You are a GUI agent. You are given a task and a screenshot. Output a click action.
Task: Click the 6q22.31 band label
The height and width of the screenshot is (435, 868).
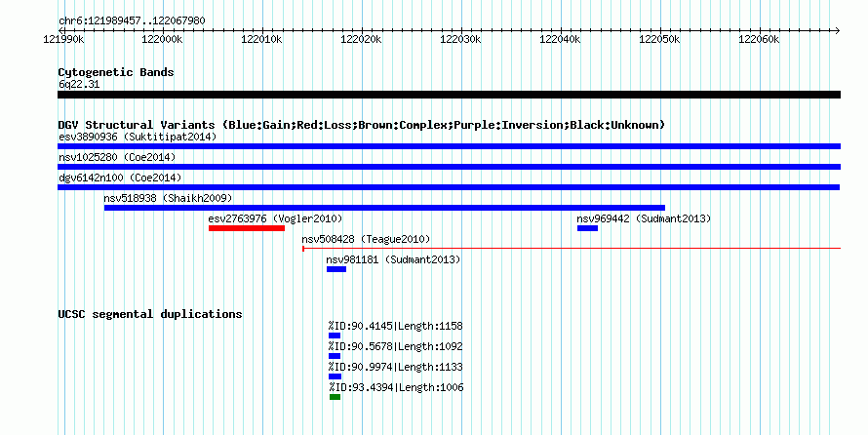79,84
